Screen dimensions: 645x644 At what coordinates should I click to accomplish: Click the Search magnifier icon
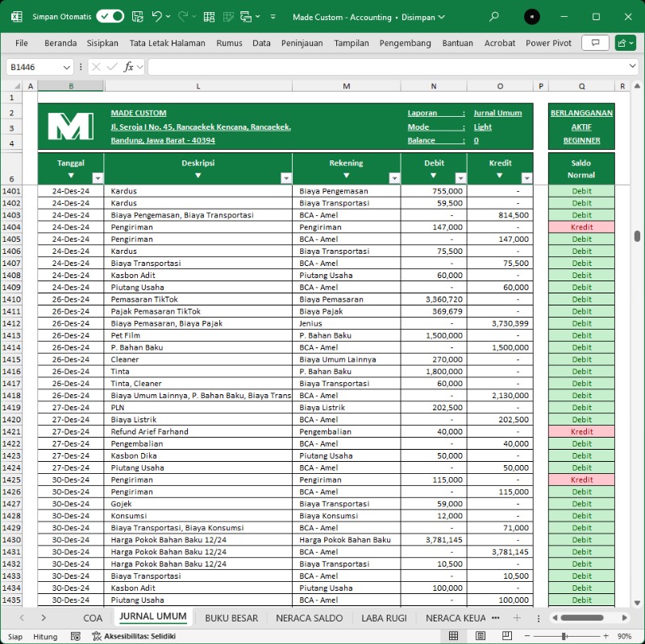pos(494,17)
